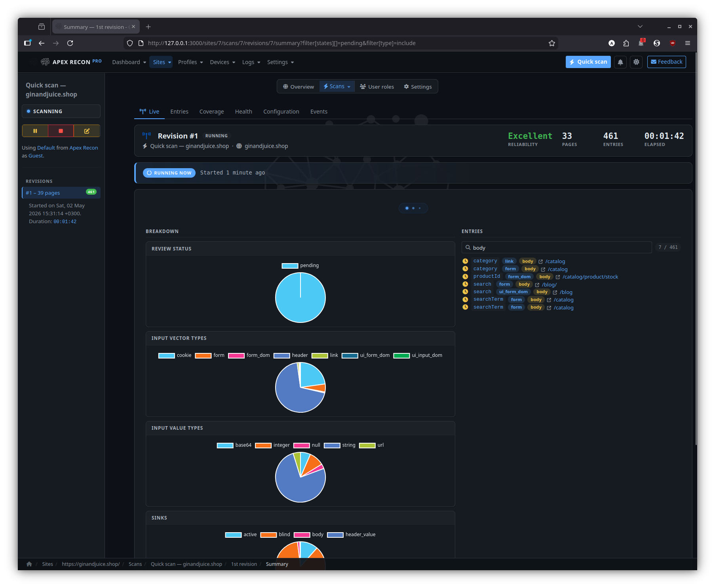Open the Guest role link
This screenshot has width=715, height=588.
tap(36, 156)
